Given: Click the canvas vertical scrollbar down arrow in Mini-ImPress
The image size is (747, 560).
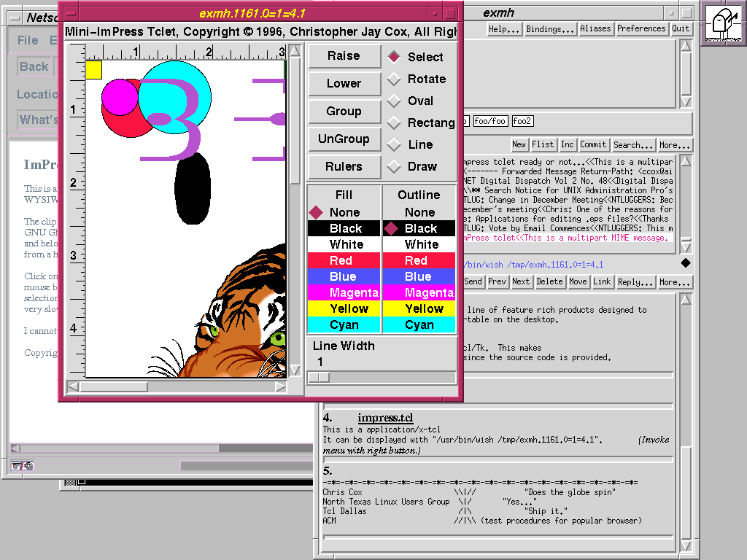Looking at the screenshot, I should pos(295,370).
